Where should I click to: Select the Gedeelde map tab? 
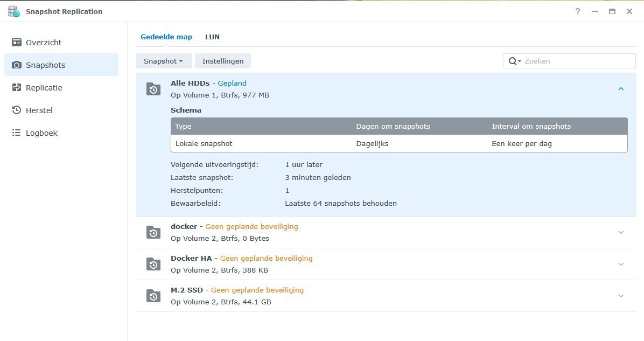166,37
